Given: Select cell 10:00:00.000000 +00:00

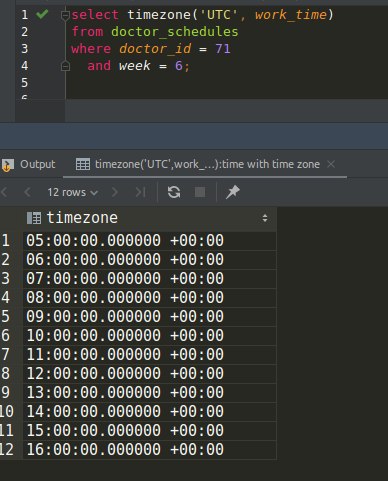Looking at the screenshot, I should click(x=150, y=336).
